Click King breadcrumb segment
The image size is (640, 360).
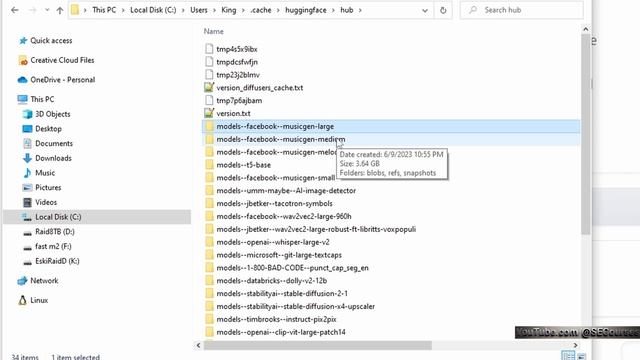229,10
